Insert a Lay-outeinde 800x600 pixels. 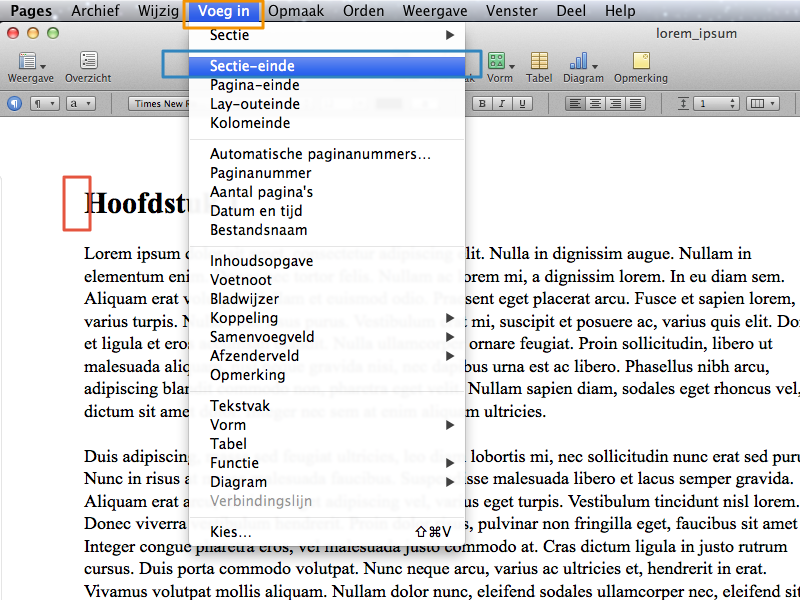pos(327,104)
